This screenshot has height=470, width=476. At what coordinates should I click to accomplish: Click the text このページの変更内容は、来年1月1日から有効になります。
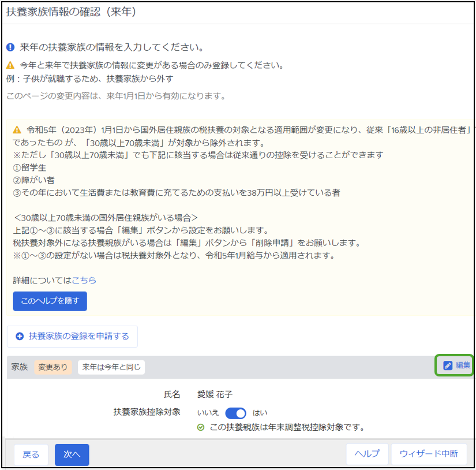tap(117, 96)
